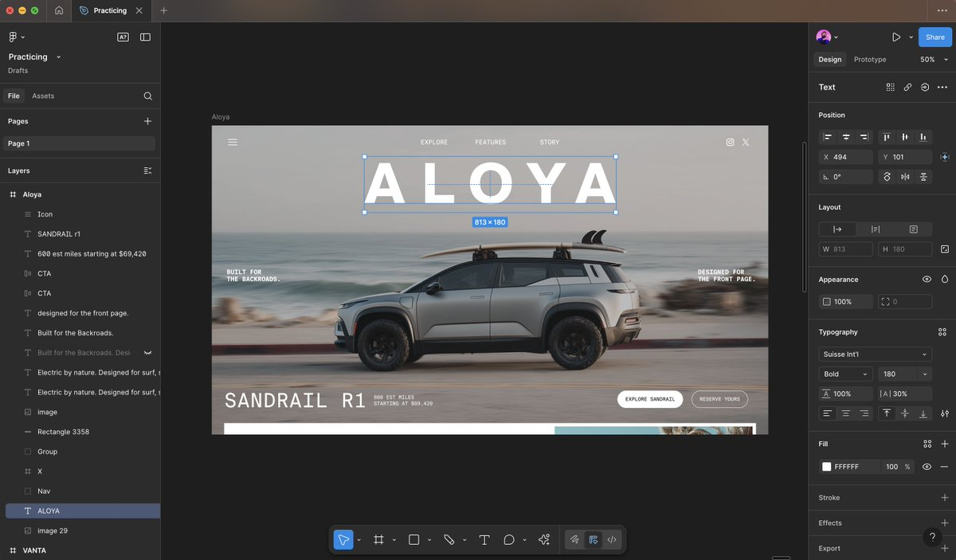The width and height of the screenshot is (956, 560).
Task: Select the Frame tool
Action: (x=378, y=540)
